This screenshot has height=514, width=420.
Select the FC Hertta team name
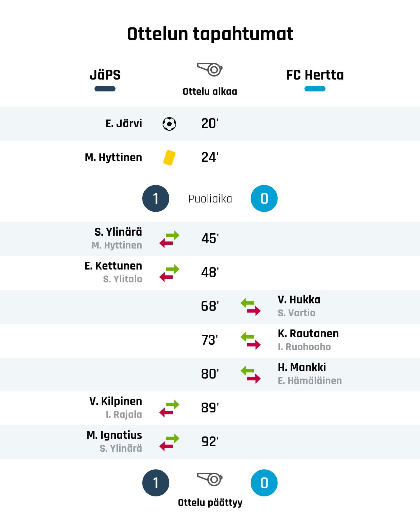coord(315,75)
